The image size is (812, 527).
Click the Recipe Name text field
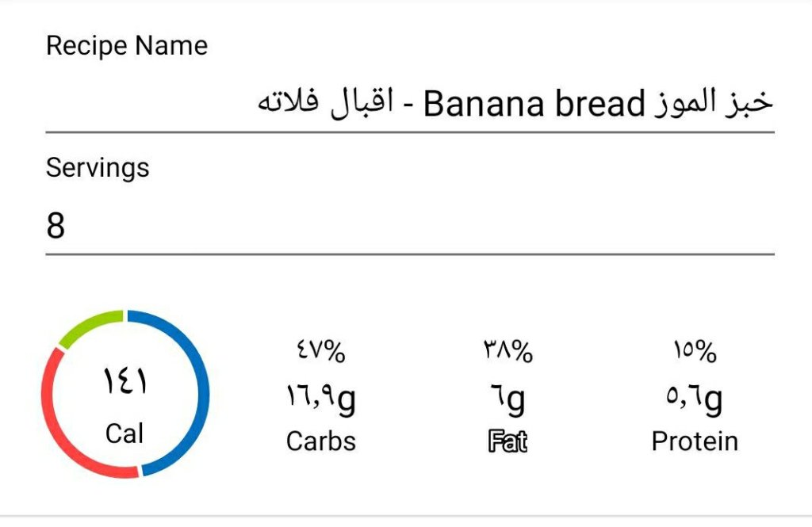pos(409,105)
